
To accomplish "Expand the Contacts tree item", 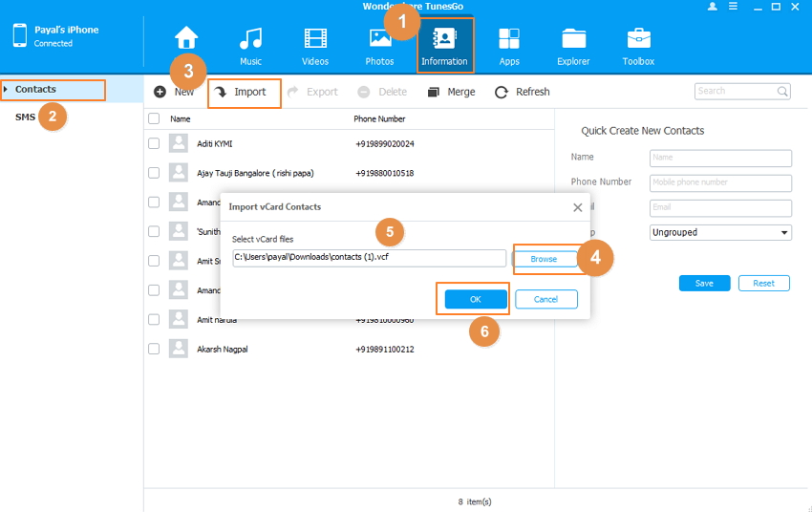I will 6,90.
